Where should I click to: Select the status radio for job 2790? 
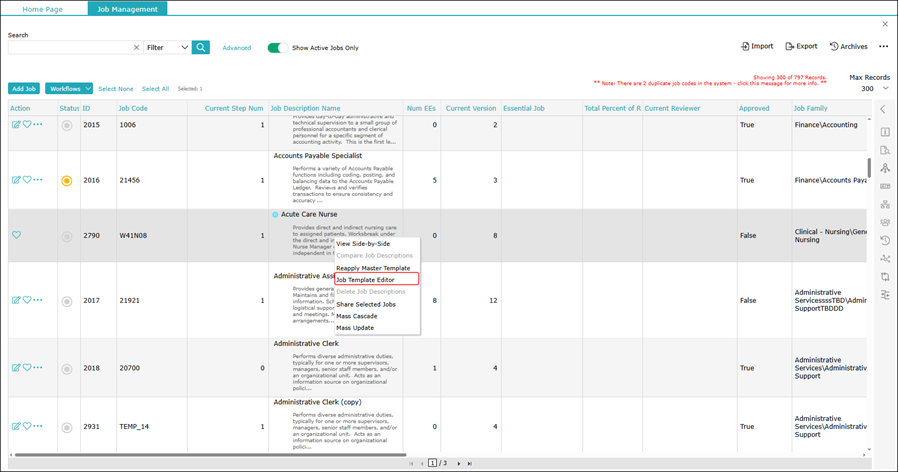pos(67,236)
